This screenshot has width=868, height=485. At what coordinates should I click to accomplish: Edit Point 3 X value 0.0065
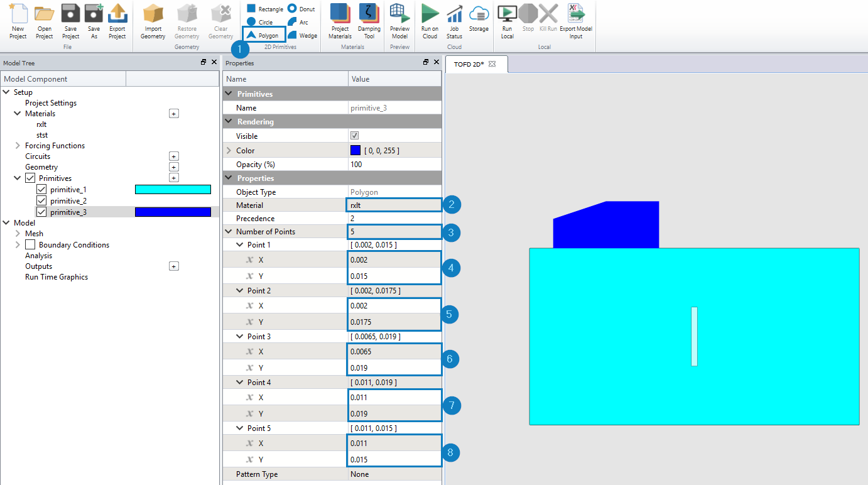[394, 352]
